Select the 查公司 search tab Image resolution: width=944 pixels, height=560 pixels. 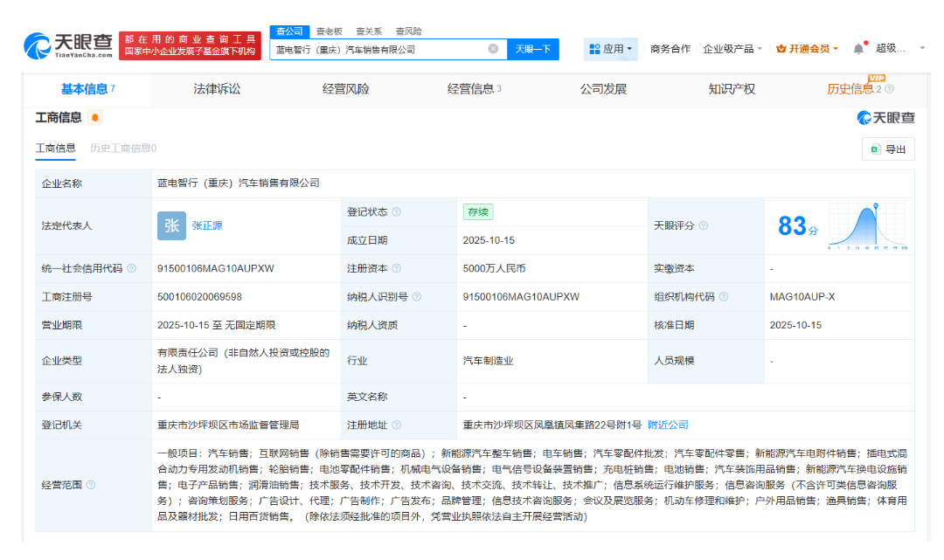pyautogui.click(x=289, y=31)
